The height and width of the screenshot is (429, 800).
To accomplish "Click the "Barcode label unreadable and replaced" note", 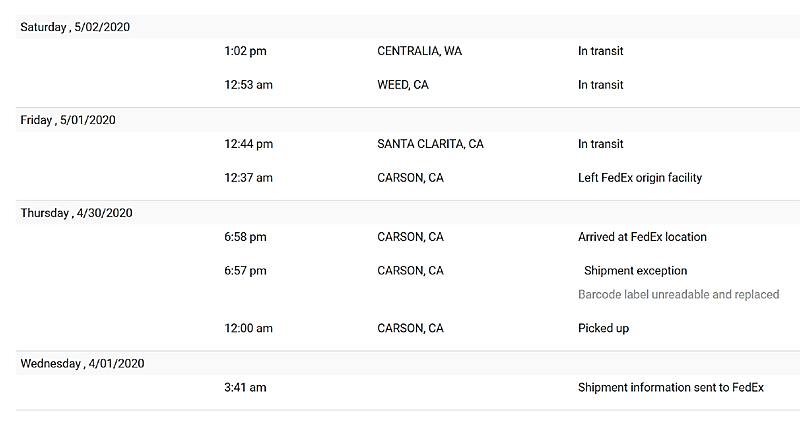I will pyautogui.click(x=678, y=295).
